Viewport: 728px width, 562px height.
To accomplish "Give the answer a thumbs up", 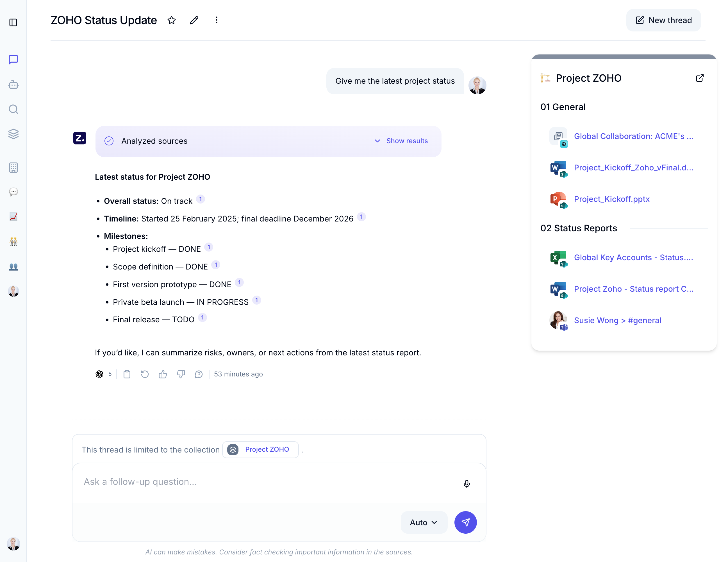I will (x=163, y=374).
